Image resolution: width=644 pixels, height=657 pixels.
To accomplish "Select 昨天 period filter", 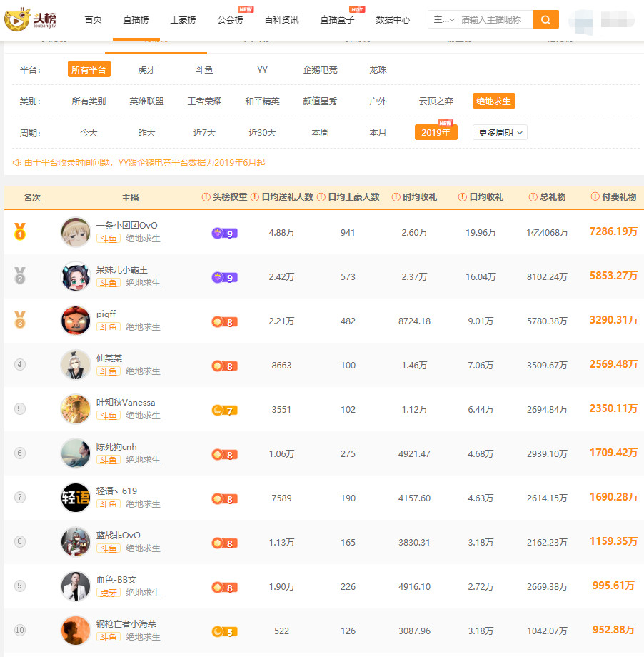I will click(x=146, y=132).
